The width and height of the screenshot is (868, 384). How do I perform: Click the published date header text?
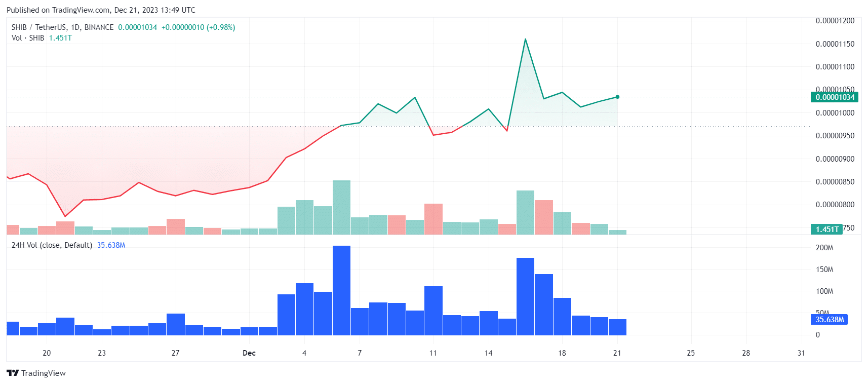[101, 10]
